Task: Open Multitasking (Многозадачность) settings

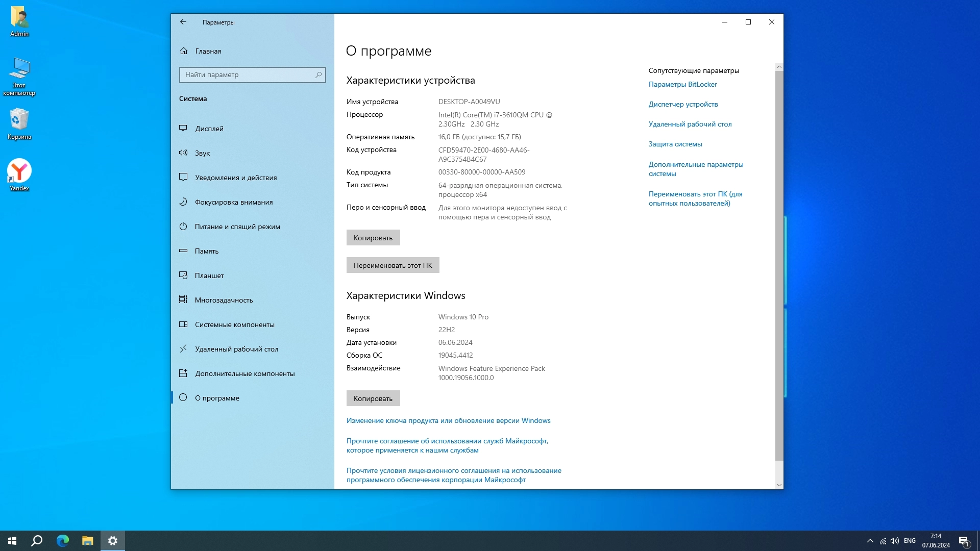Action: (224, 300)
